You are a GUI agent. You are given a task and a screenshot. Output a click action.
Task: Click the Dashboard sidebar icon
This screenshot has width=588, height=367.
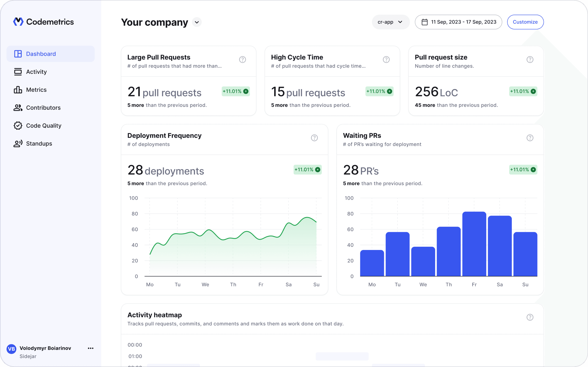(18, 54)
